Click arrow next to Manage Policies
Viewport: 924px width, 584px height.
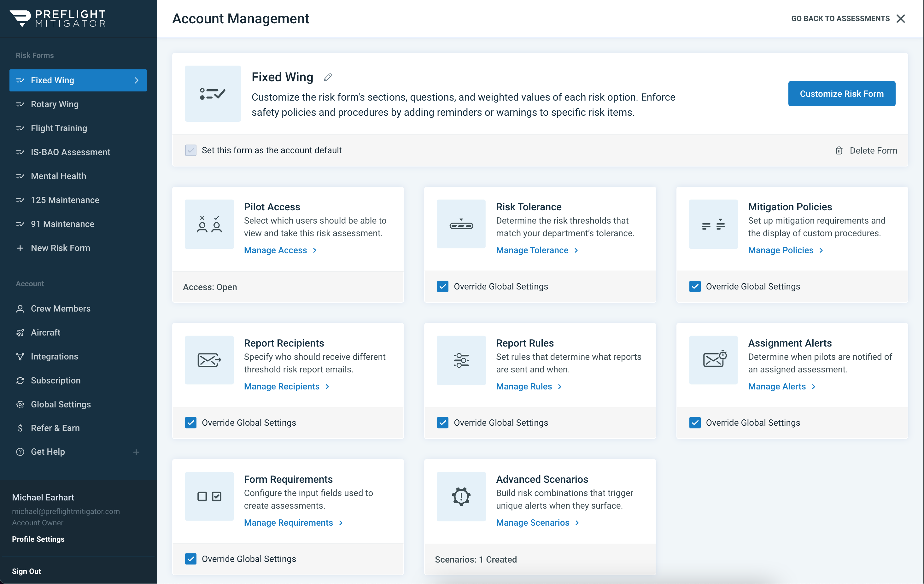821,250
